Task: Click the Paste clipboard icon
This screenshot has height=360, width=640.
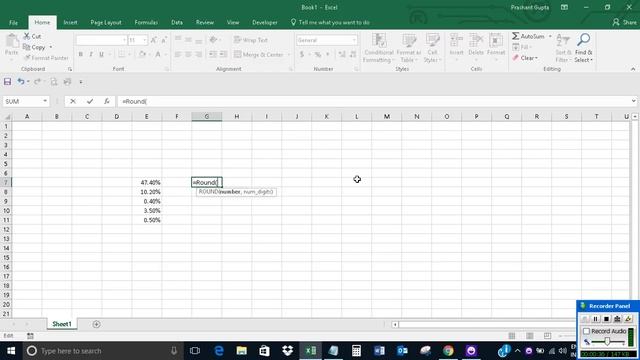Action: click(x=11, y=41)
